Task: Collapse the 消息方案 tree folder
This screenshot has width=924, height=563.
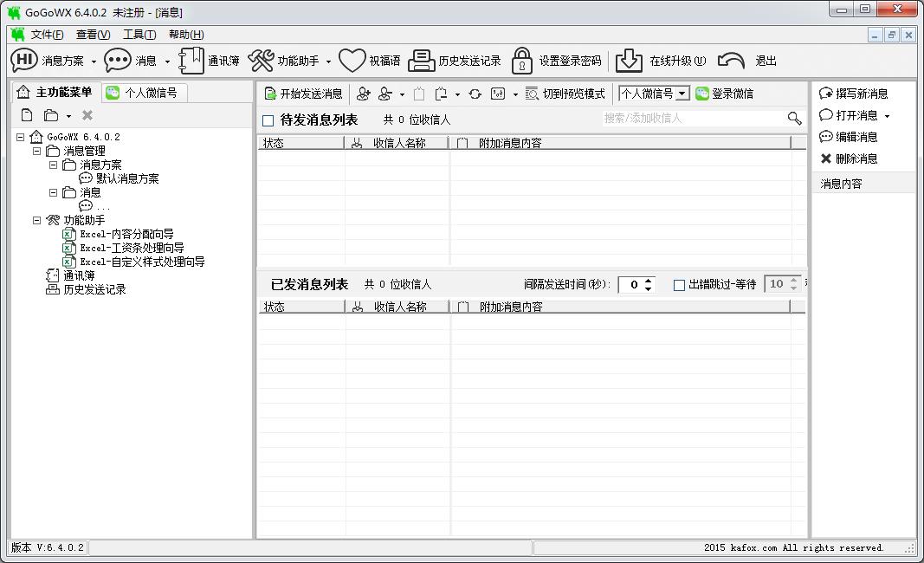Action: [x=53, y=165]
